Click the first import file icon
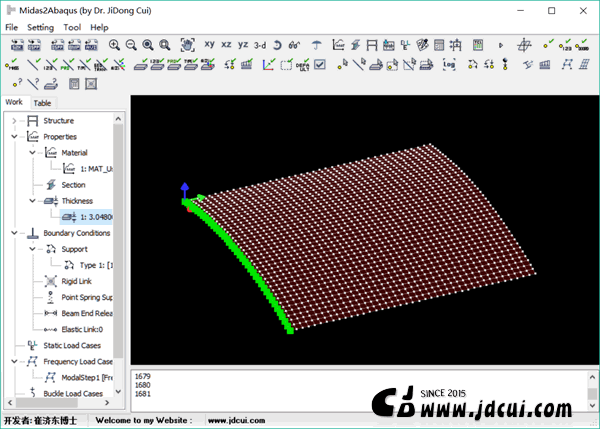The height and width of the screenshot is (429, 600). (17, 45)
